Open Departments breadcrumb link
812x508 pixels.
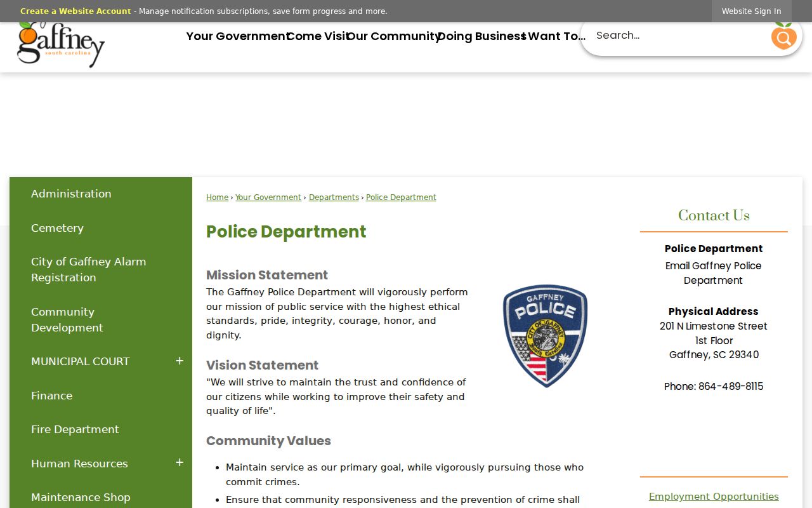pyautogui.click(x=334, y=197)
